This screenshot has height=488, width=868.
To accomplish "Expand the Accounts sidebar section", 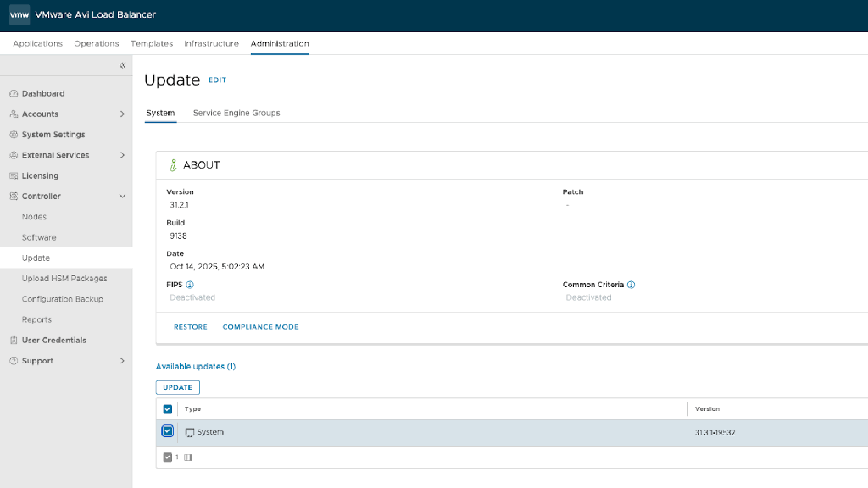I will coord(122,114).
